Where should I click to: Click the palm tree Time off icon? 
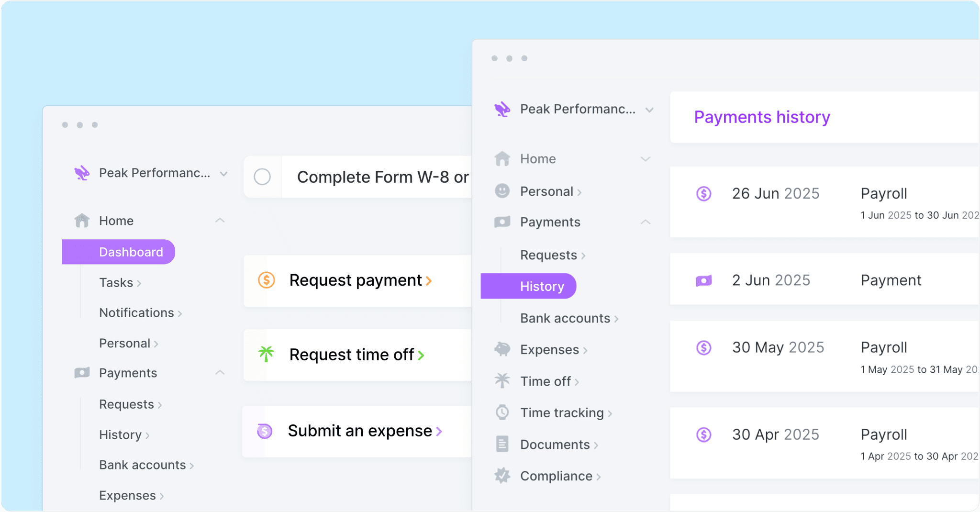pyautogui.click(x=502, y=381)
